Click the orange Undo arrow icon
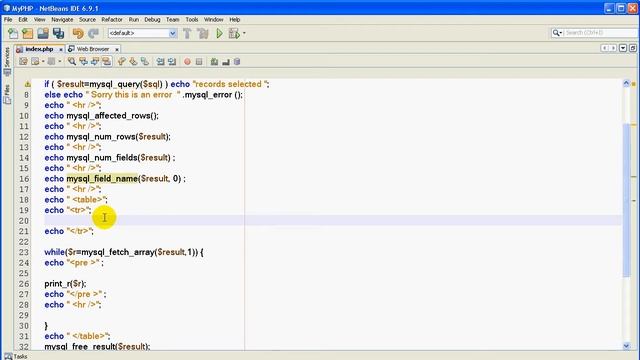 [x=78, y=33]
